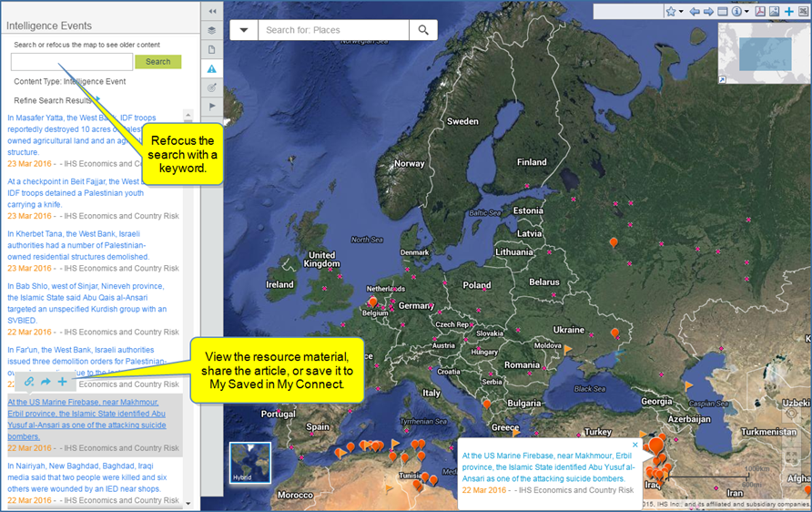Open the Marine Firebase link in map popup
812x512 pixels.
[548, 467]
